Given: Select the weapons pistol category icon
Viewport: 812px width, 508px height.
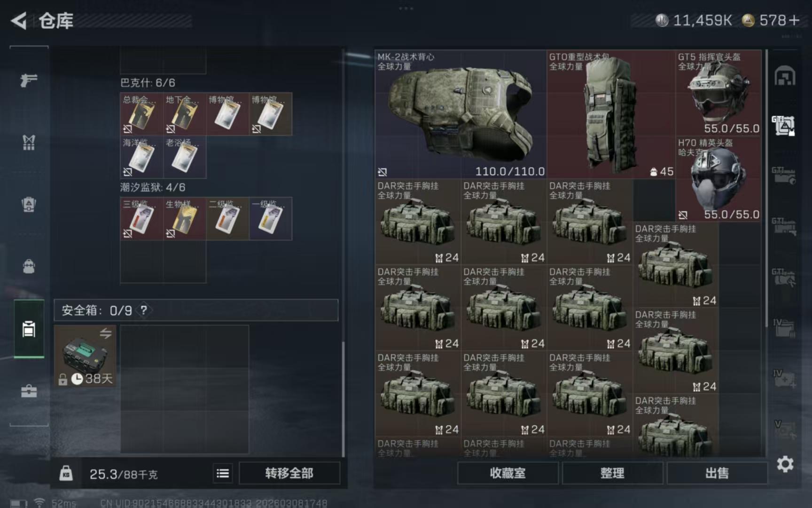Looking at the screenshot, I should 29,80.
